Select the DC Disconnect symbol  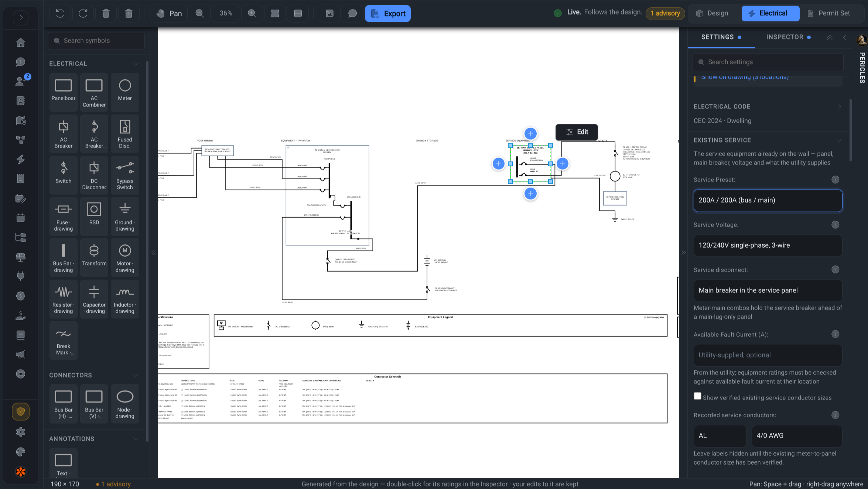tap(94, 174)
